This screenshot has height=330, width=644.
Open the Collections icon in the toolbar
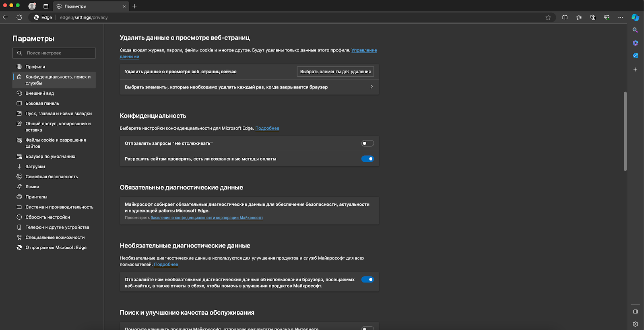592,17
